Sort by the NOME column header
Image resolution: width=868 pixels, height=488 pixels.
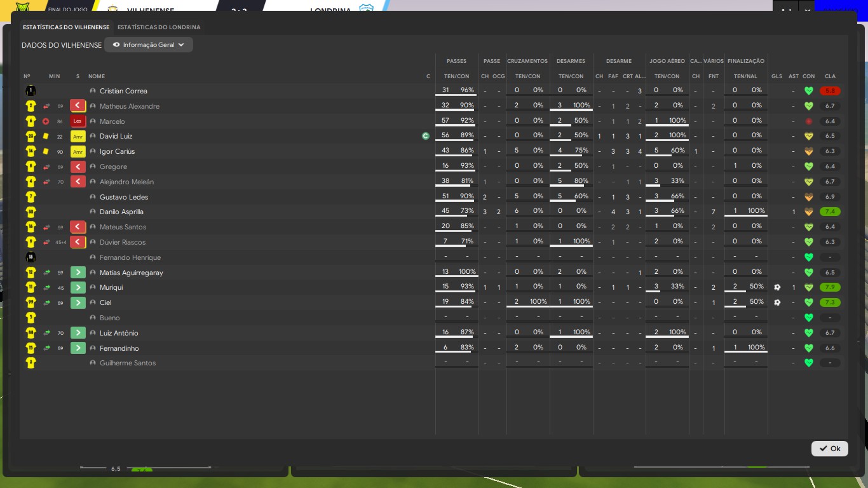97,76
